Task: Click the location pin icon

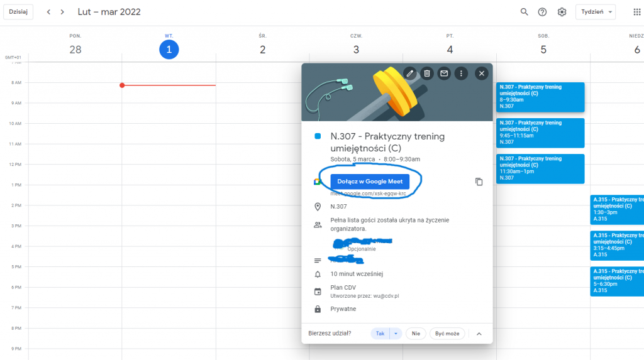Action: pos(318,207)
